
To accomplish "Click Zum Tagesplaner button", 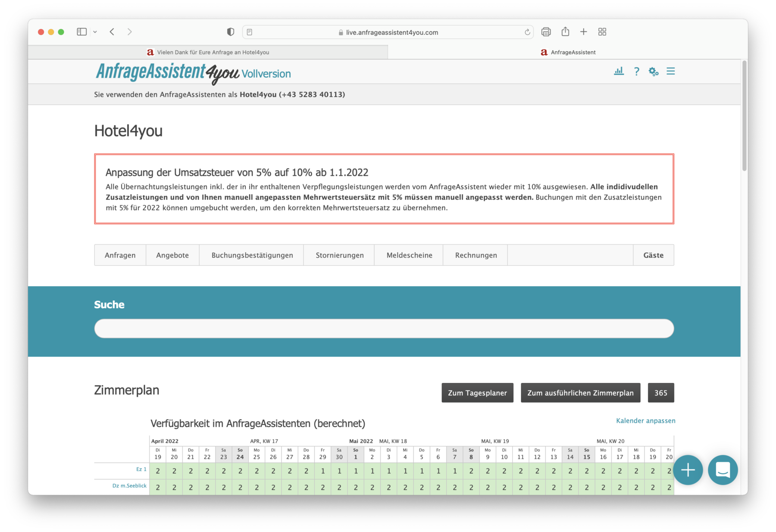I will click(x=477, y=393).
